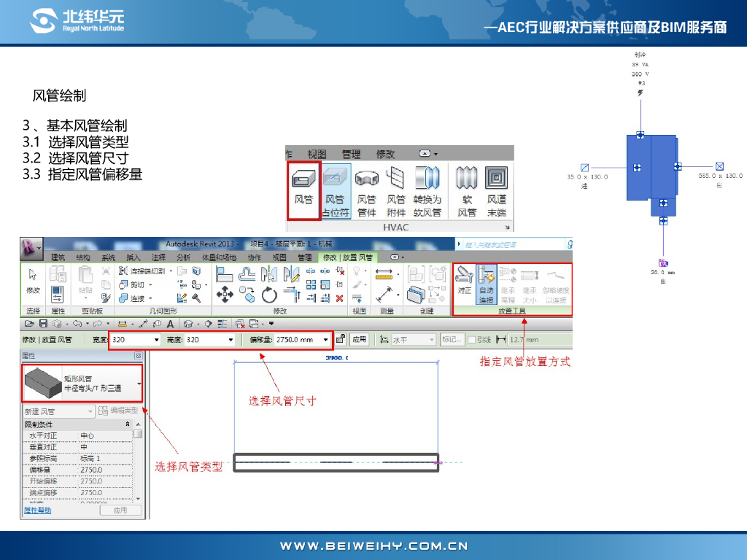Click the 对正 justification tool

point(464,281)
